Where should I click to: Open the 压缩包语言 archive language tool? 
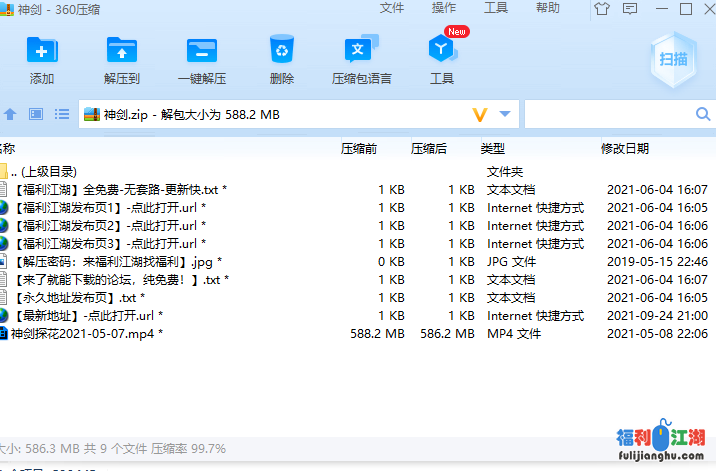[361, 50]
